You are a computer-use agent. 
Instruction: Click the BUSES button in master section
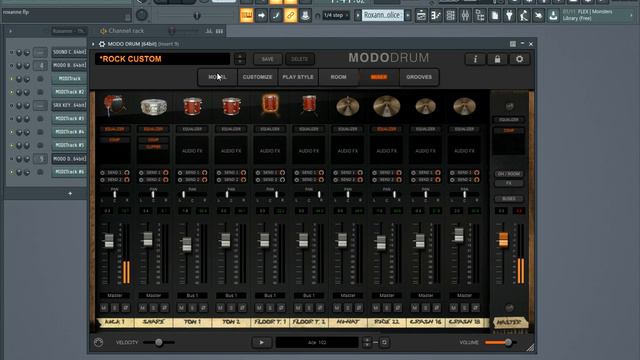click(x=509, y=199)
